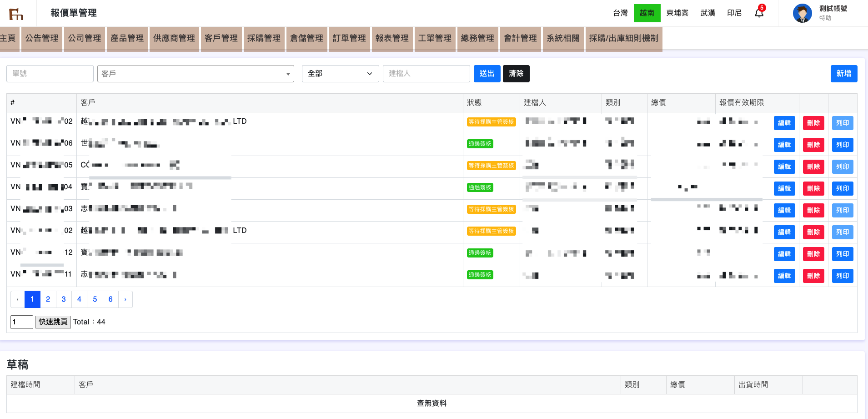The height and width of the screenshot is (419, 868).
Task: Click the 新增 add quotation button
Action: click(x=843, y=74)
